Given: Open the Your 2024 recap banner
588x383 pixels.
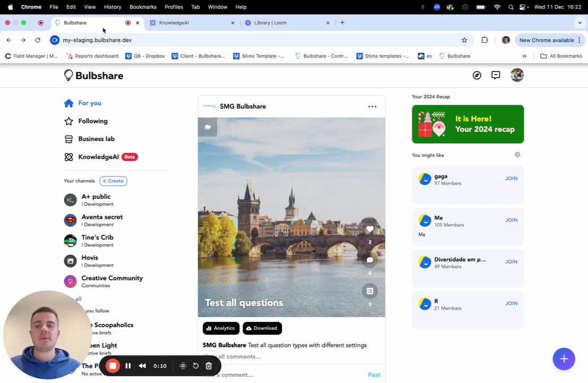Looking at the screenshot, I should click(x=467, y=124).
